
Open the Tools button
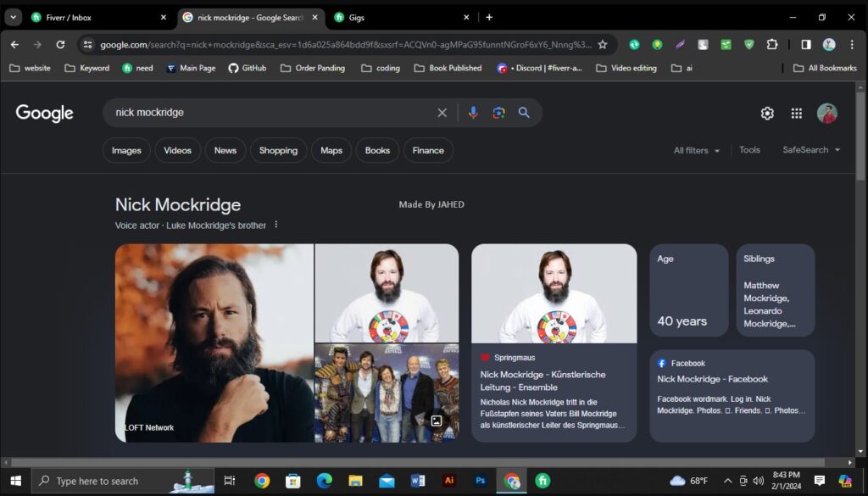pos(749,150)
